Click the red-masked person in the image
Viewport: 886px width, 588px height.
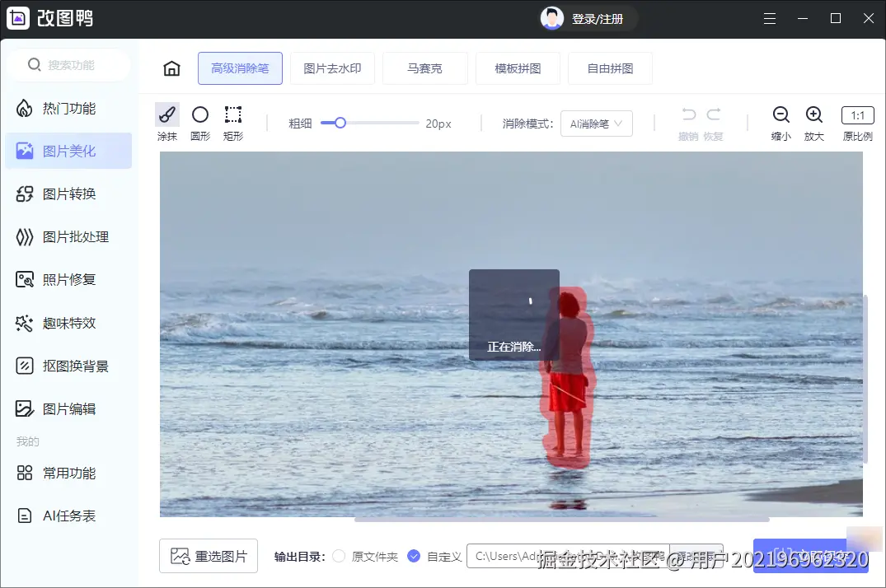coord(567,379)
